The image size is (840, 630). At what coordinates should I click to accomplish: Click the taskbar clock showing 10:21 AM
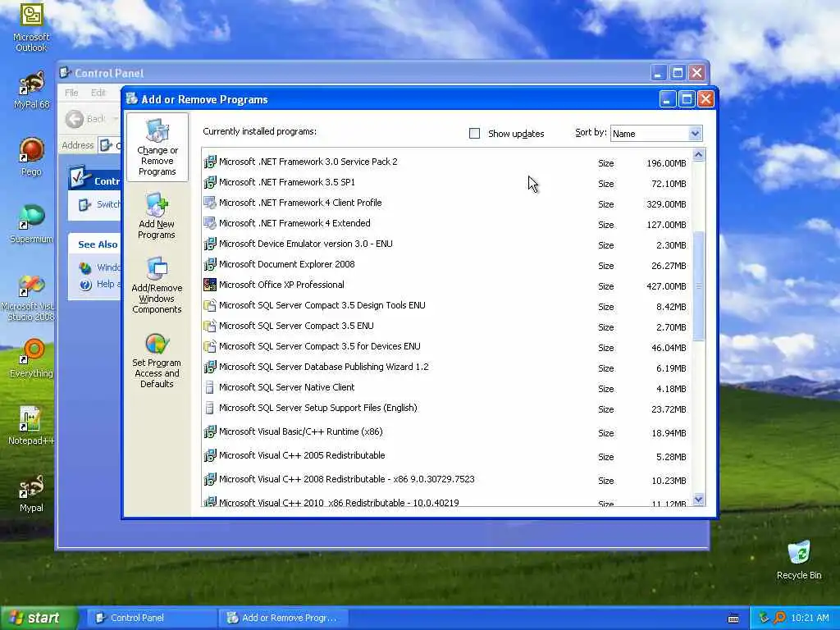(810, 618)
